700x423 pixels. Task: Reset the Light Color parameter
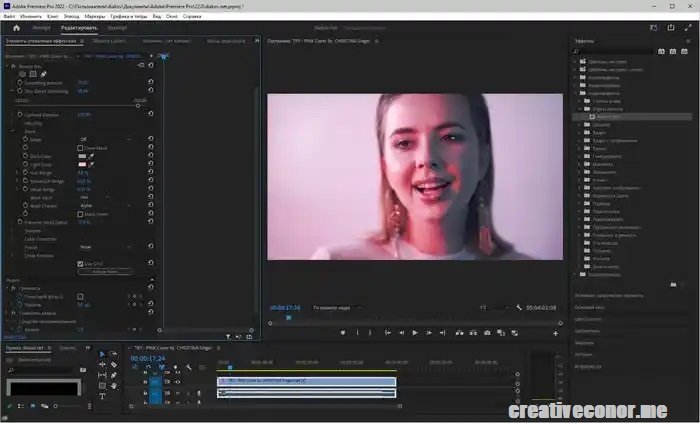151,165
